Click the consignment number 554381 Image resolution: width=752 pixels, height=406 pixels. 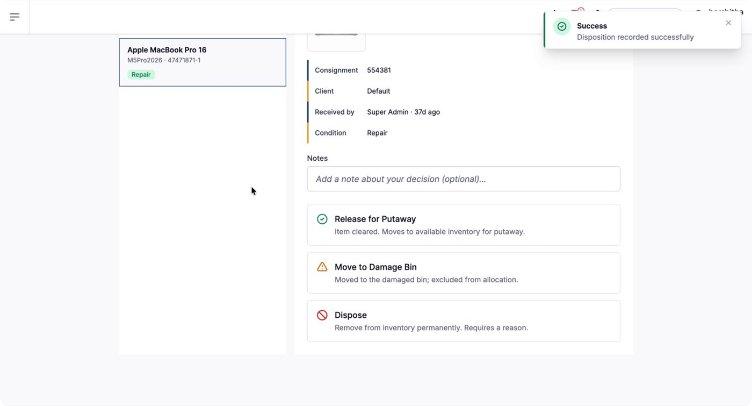379,70
